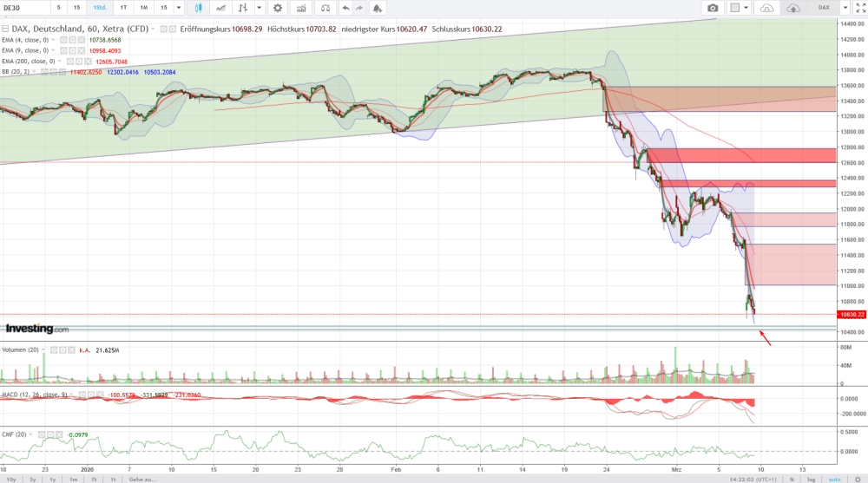Image resolution: width=868 pixels, height=483 pixels.
Task: Click current price label 10630.22
Action: [852, 314]
